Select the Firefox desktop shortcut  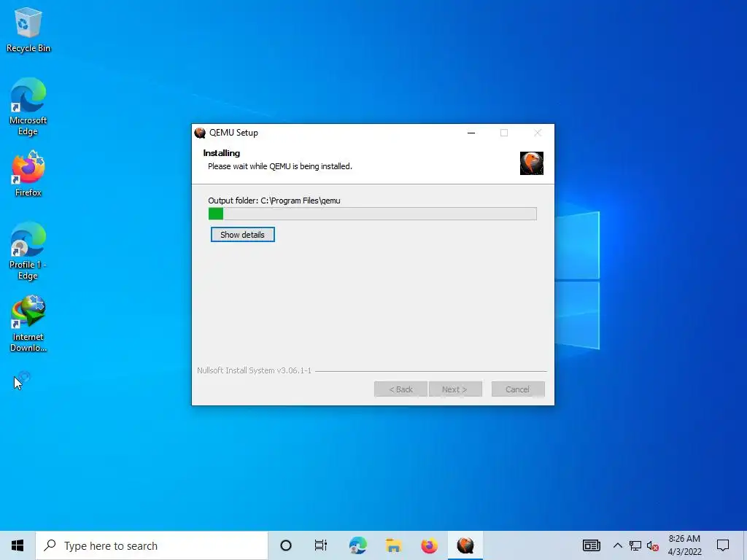click(28, 174)
